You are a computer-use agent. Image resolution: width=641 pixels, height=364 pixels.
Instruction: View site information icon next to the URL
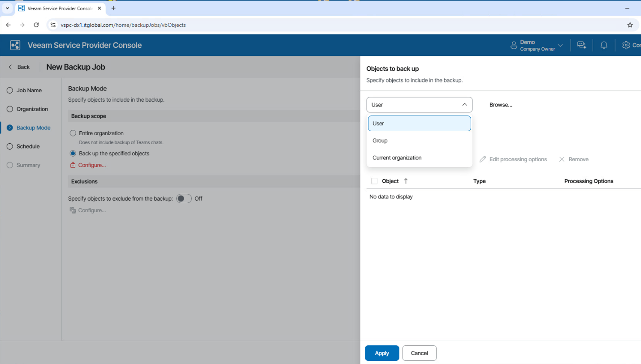coord(53,25)
